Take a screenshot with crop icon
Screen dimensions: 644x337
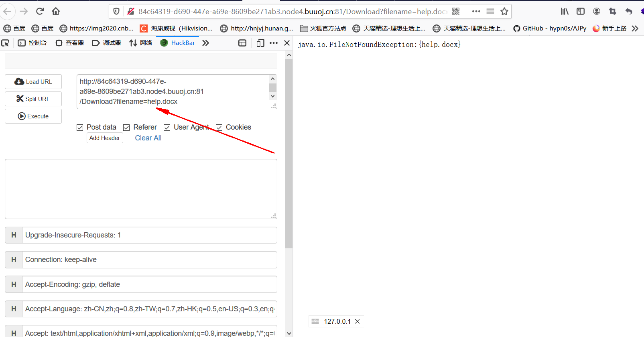[613, 12]
